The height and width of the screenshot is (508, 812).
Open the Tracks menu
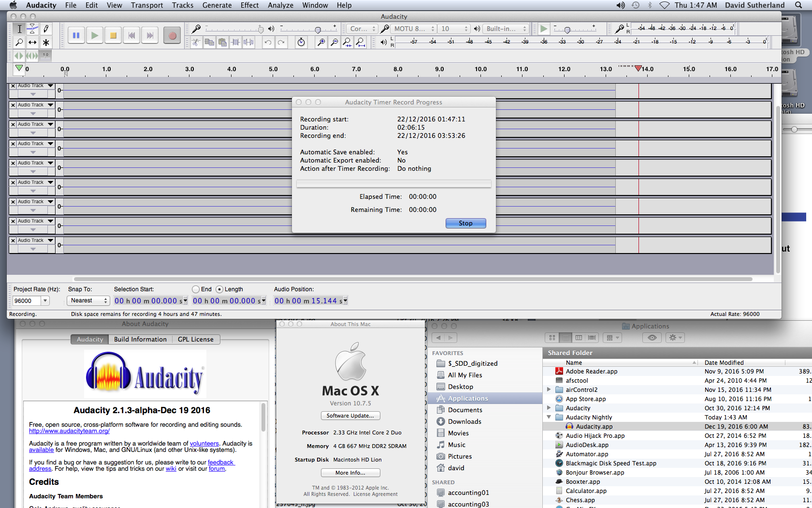pos(182,5)
